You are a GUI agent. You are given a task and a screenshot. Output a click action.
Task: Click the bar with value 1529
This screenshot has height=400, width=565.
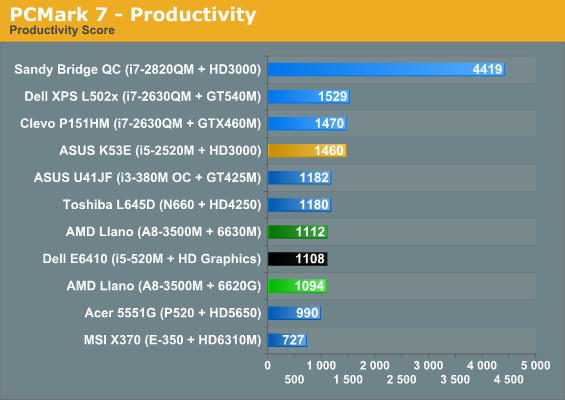[x=309, y=97]
